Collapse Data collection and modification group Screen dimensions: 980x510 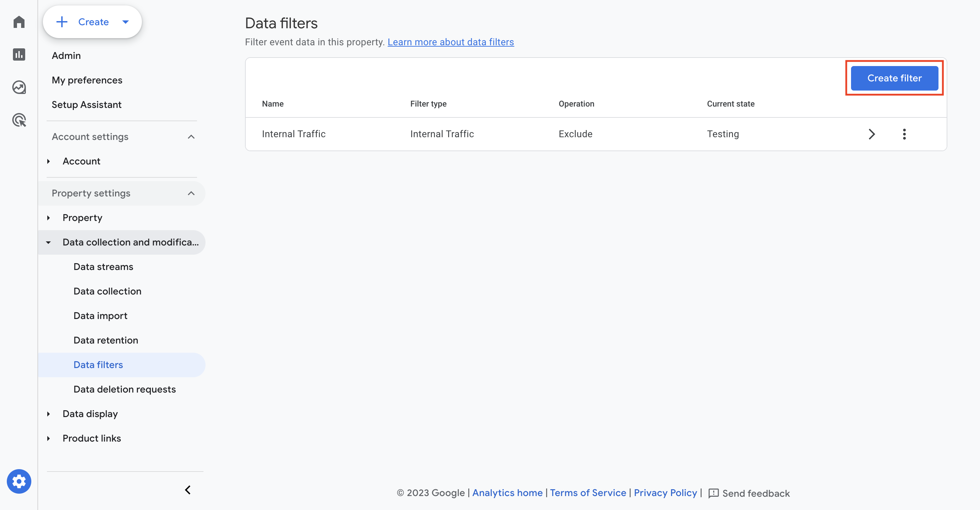48,242
